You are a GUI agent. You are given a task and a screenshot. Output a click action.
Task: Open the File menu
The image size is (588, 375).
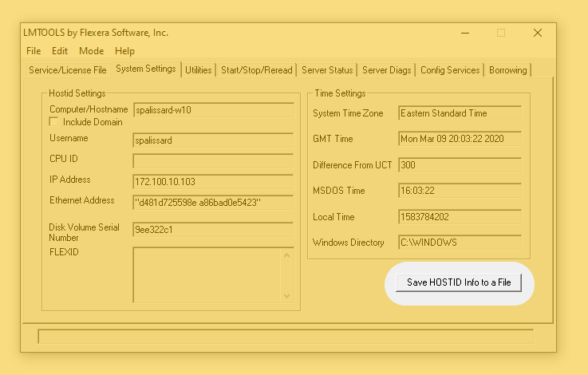pyautogui.click(x=34, y=50)
